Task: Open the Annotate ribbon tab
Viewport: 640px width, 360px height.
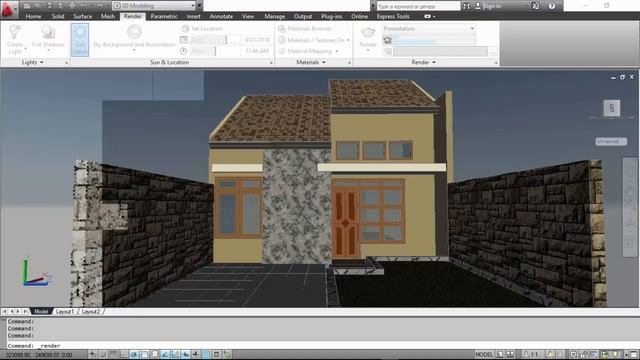Action: 221,16
